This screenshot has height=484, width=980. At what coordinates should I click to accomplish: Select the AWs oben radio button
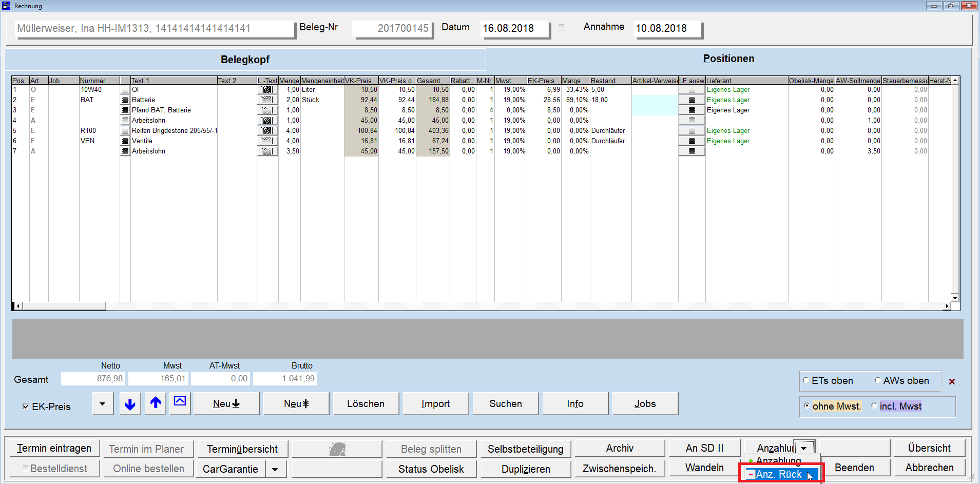[x=878, y=380]
